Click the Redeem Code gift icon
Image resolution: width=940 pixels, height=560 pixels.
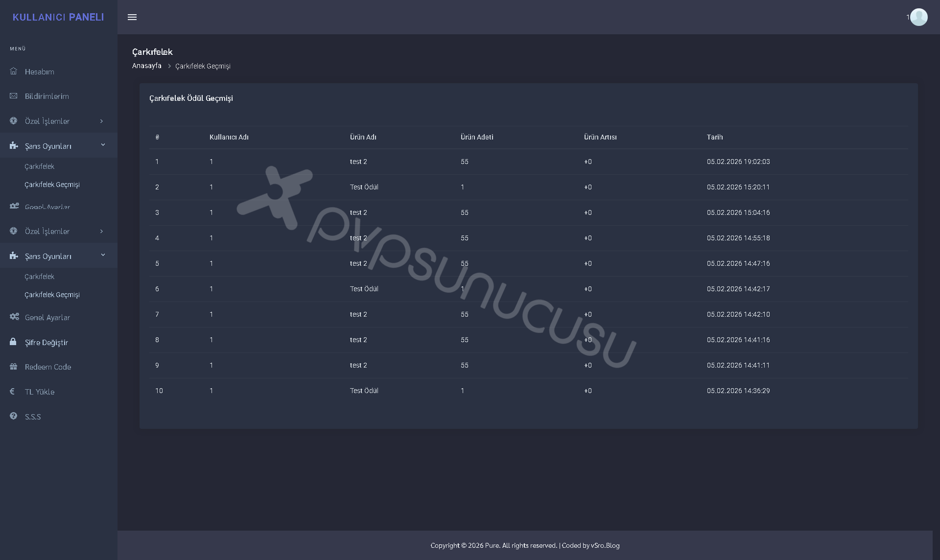point(14,367)
